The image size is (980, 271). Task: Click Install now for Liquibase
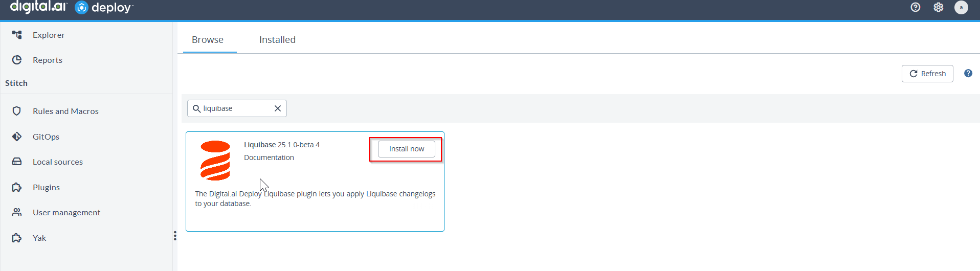tap(407, 149)
